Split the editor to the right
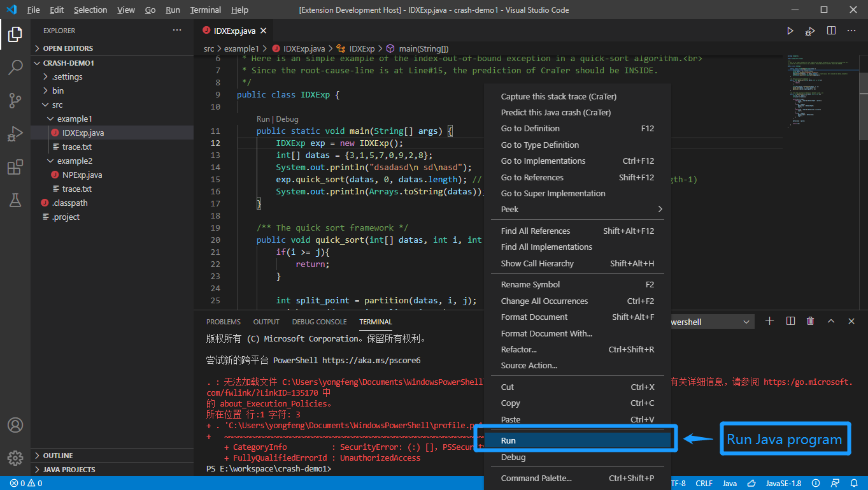Screen dimensions: 868x490 [831, 31]
